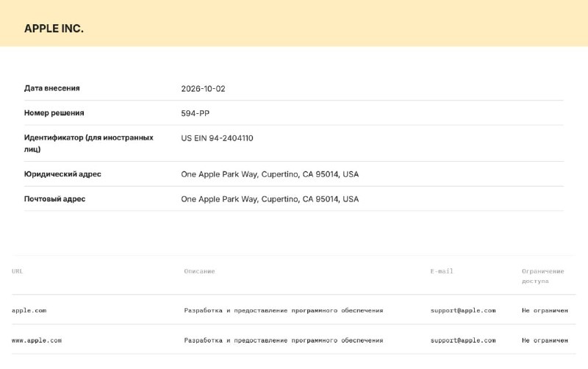The image size is (588, 369).
Task: Click the URL column header
Action: 17,271
